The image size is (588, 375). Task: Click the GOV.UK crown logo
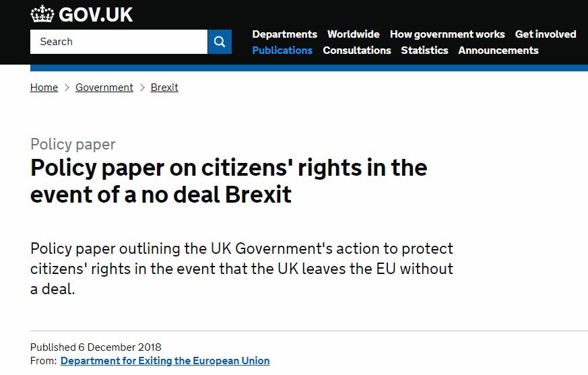(x=42, y=14)
